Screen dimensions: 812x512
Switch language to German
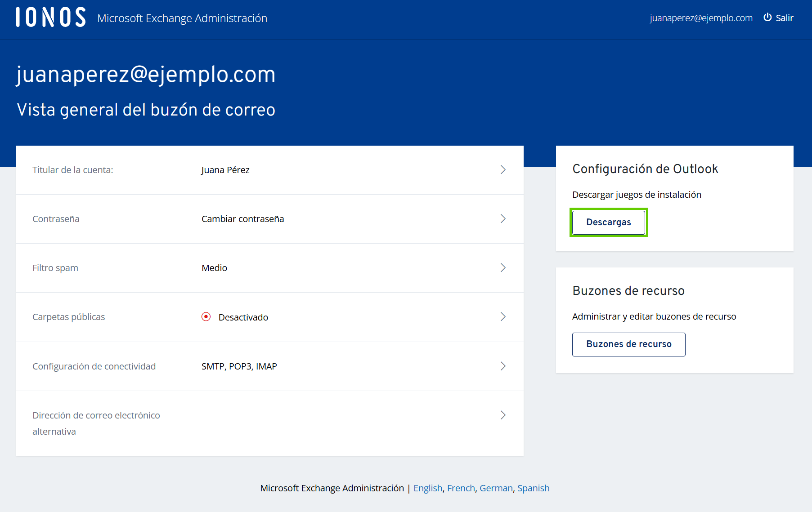point(496,488)
